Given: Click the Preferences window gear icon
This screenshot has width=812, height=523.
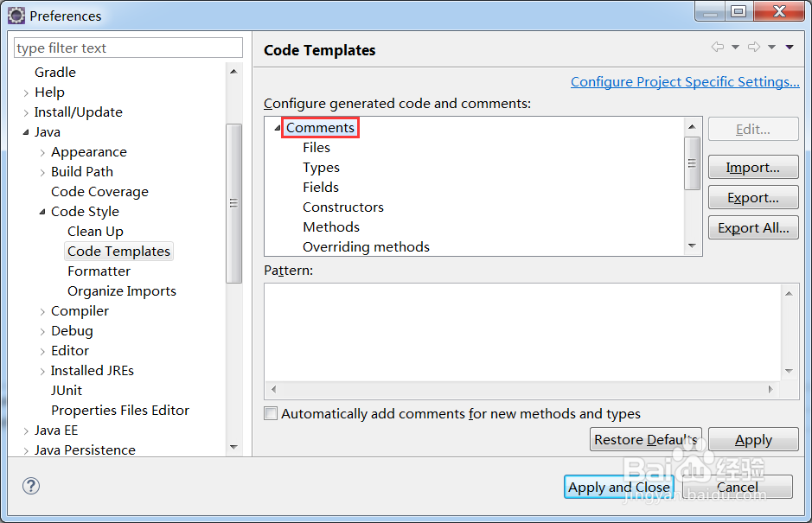Looking at the screenshot, I should point(16,16).
